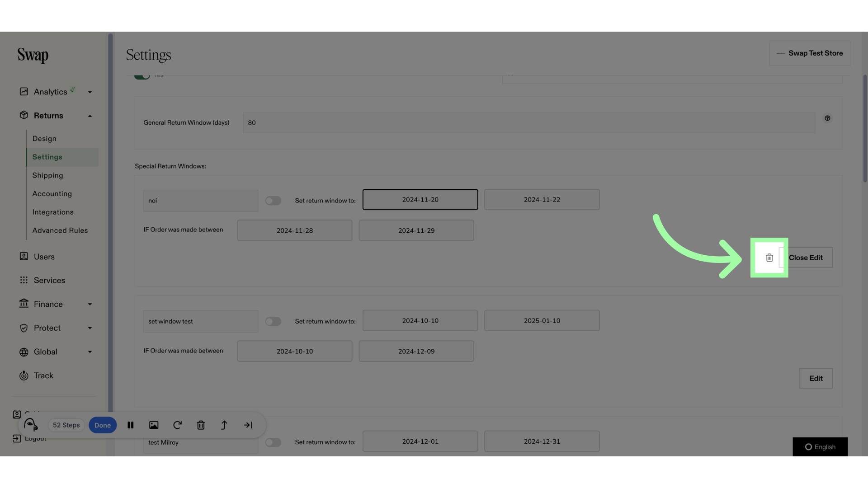Open Track section in sidebar
This screenshot has height=488, width=868.
[43, 375]
